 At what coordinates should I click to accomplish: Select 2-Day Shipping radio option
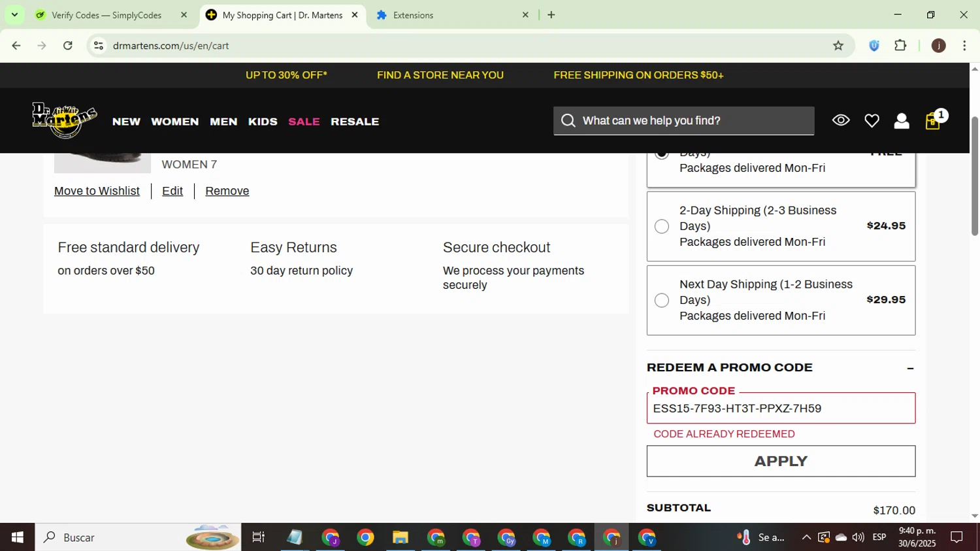coord(662,226)
